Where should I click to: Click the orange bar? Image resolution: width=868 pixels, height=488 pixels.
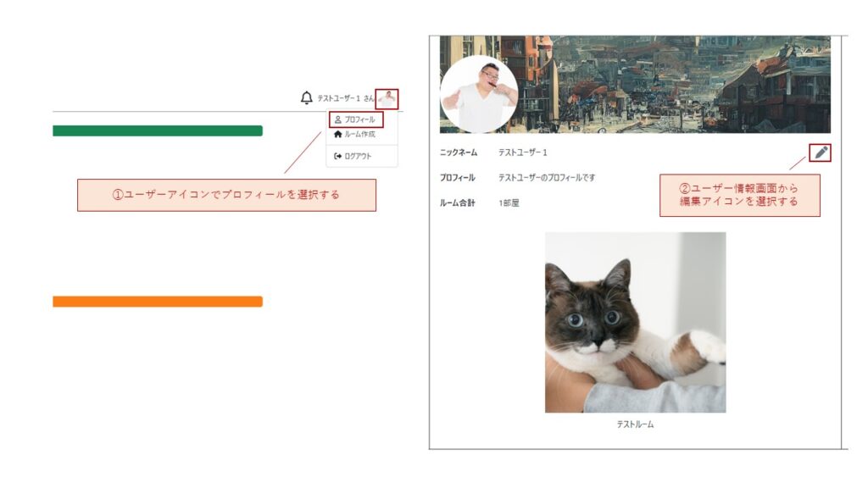[158, 302]
